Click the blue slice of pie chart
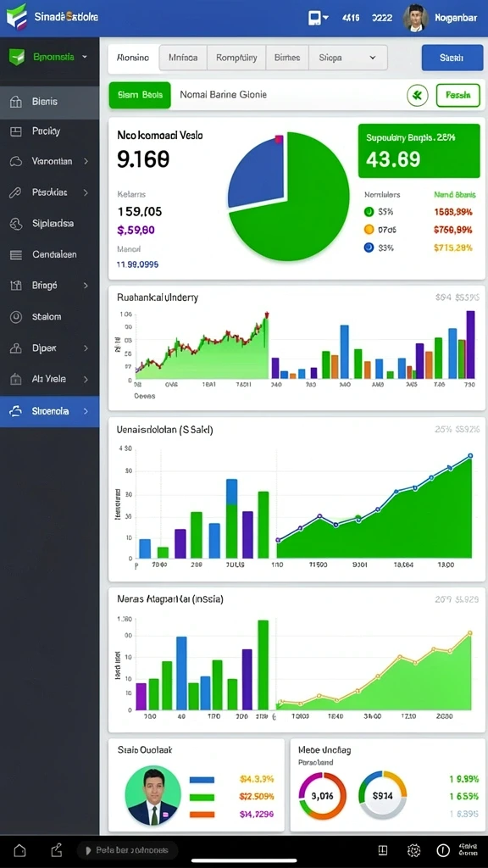Viewport: 488px width, 868px height. [256, 173]
